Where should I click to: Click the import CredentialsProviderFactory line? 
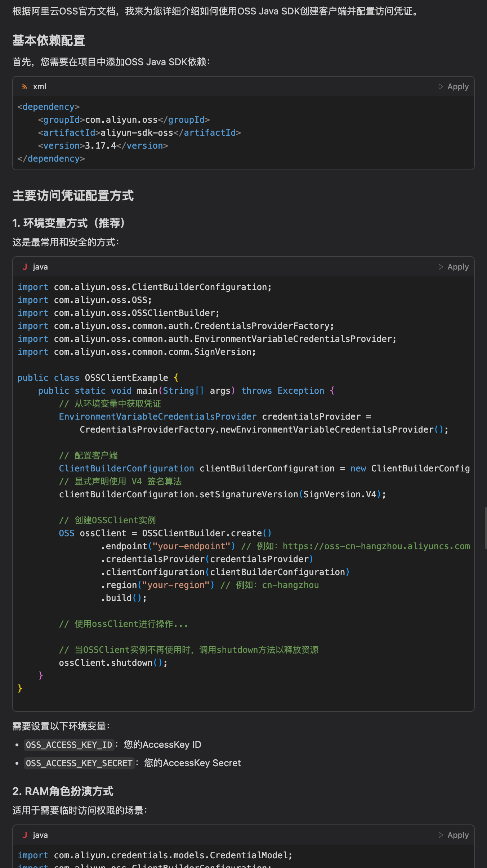(176, 326)
